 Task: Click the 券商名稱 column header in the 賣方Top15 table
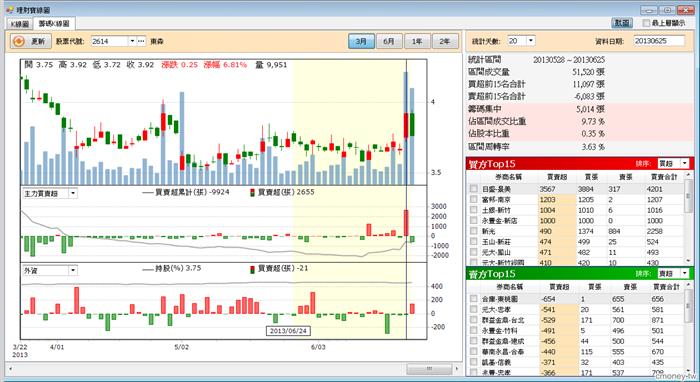(x=509, y=287)
